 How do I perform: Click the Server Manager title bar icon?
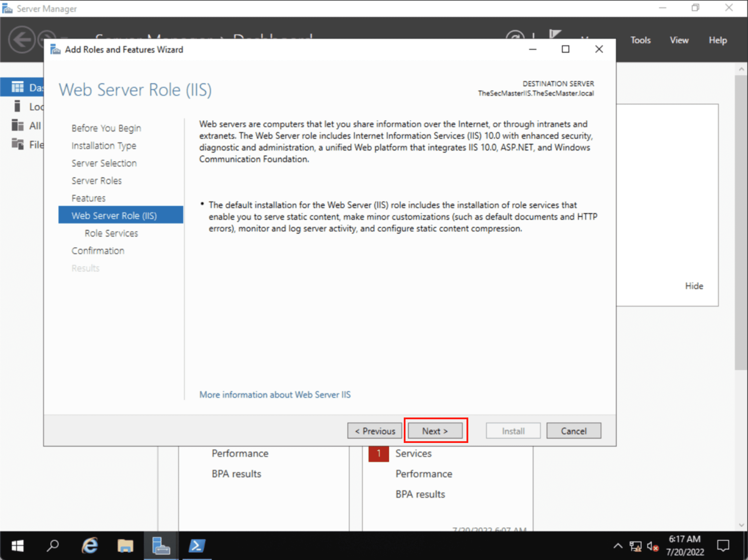pos(7,8)
